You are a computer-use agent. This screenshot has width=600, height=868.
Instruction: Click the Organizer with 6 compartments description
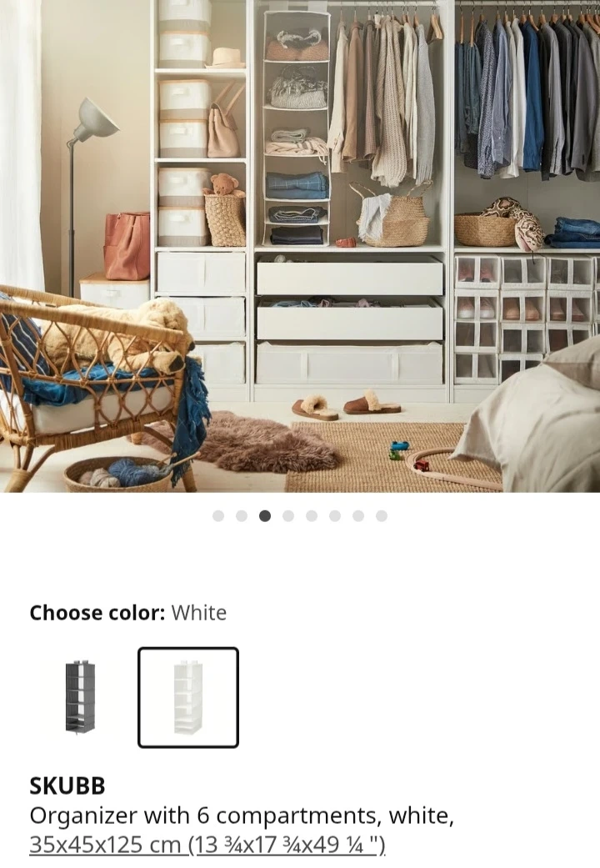[242, 815]
